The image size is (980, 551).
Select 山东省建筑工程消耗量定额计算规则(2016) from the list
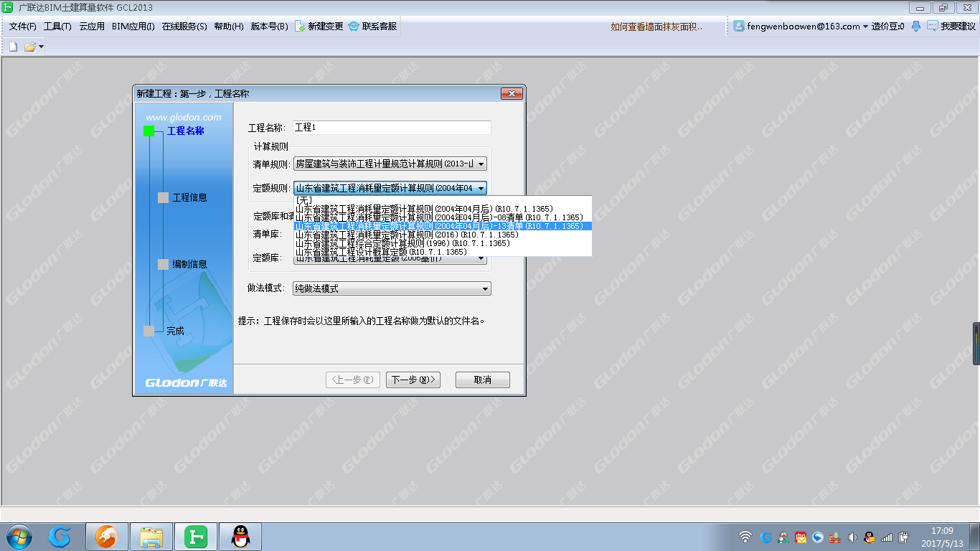pos(402,233)
